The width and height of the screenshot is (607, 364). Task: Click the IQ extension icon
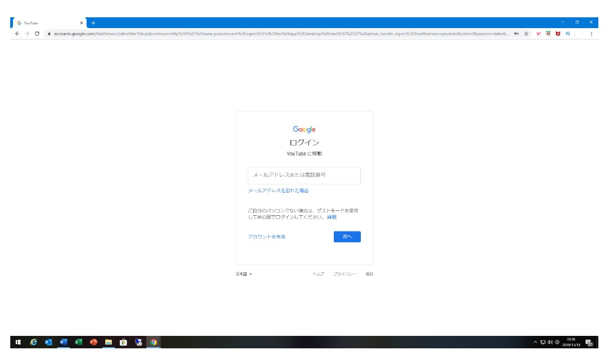click(568, 34)
